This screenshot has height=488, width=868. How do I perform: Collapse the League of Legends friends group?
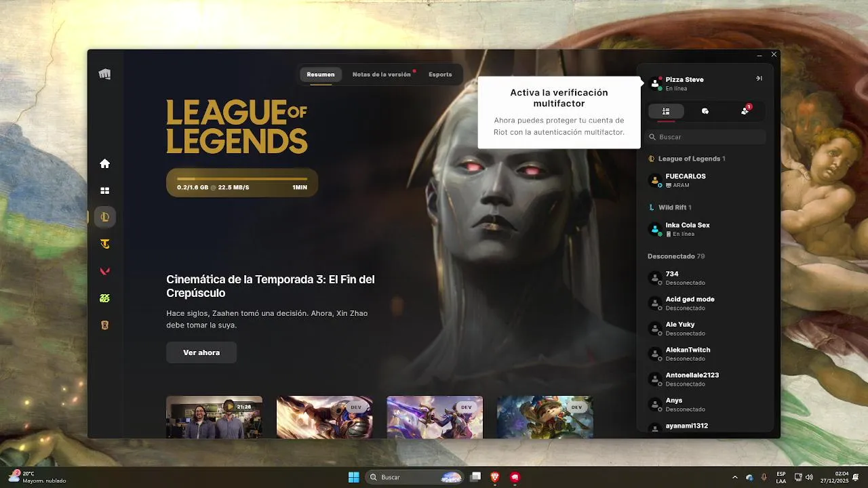(x=687, y=159)
